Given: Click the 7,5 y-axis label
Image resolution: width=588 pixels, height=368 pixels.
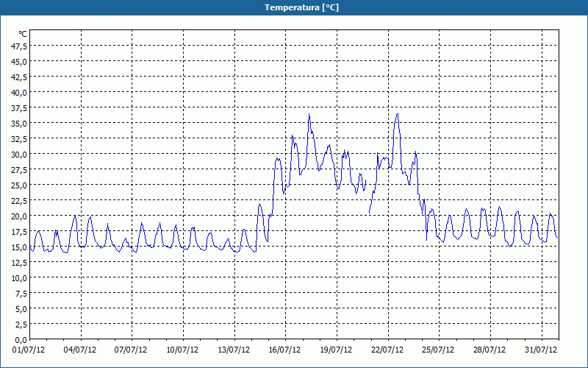Looking at the screenshot, I should (21, 294).
